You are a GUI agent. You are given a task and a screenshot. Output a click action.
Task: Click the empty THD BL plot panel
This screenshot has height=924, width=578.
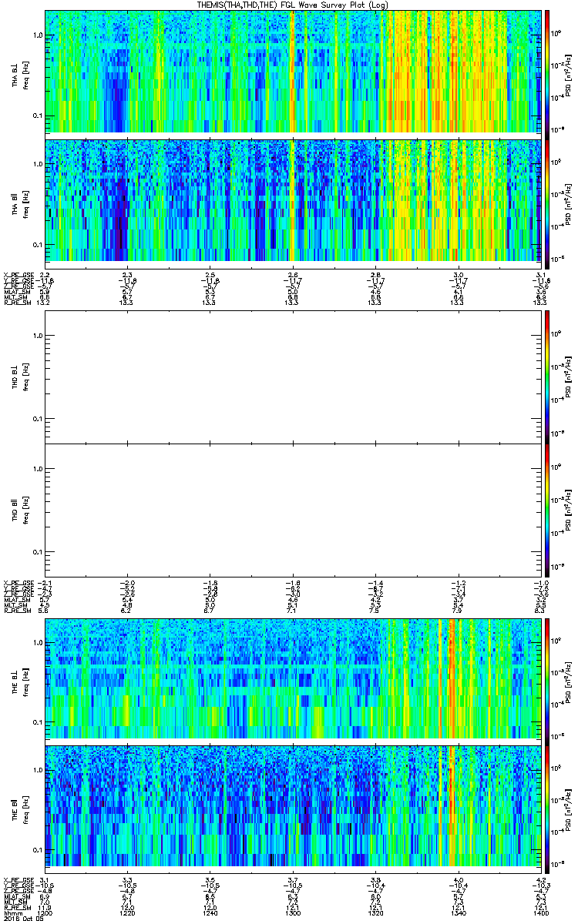pos(293,377)
